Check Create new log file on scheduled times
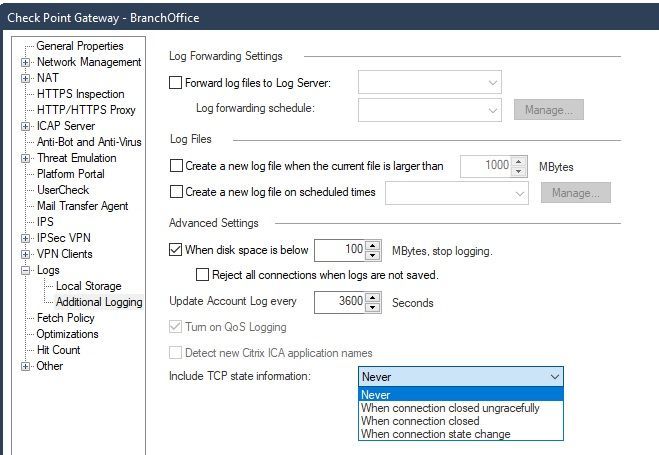Screen dimensions: 659x455 (177, 192)
